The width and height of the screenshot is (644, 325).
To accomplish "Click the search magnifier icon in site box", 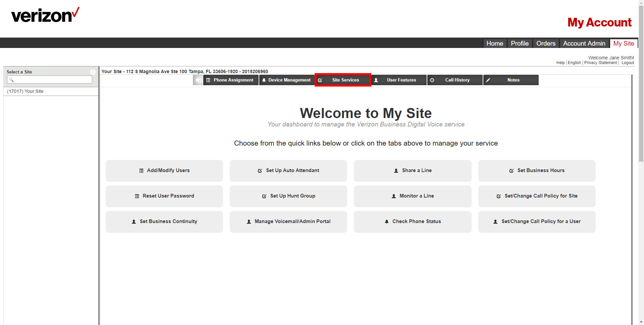I will click(x=11, y=79).
